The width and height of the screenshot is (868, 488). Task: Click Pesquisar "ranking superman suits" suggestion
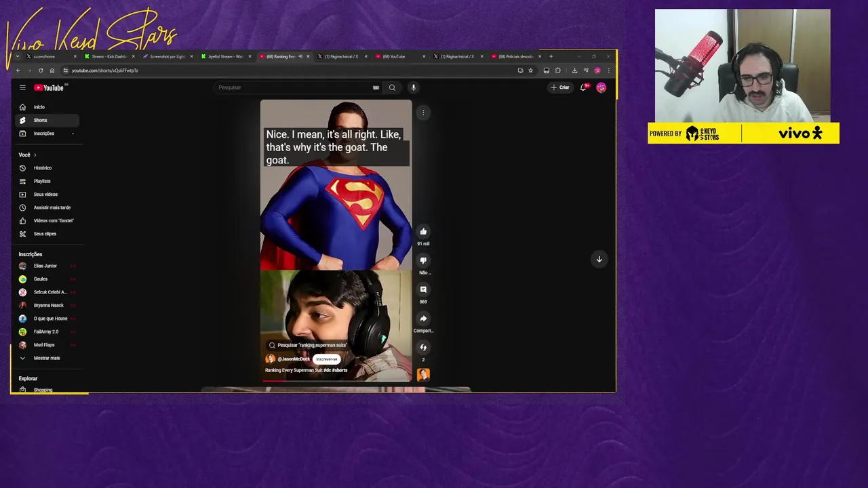tap(308, 345)
